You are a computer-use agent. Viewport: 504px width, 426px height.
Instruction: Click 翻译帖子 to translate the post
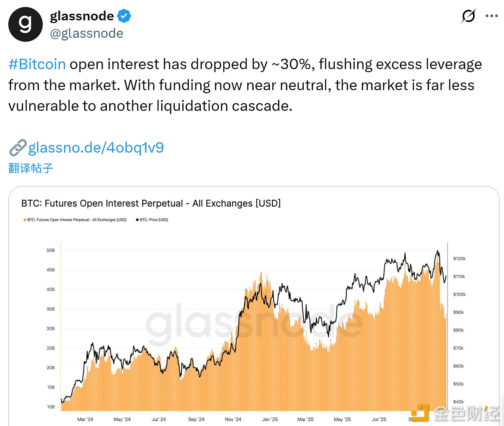31,168
